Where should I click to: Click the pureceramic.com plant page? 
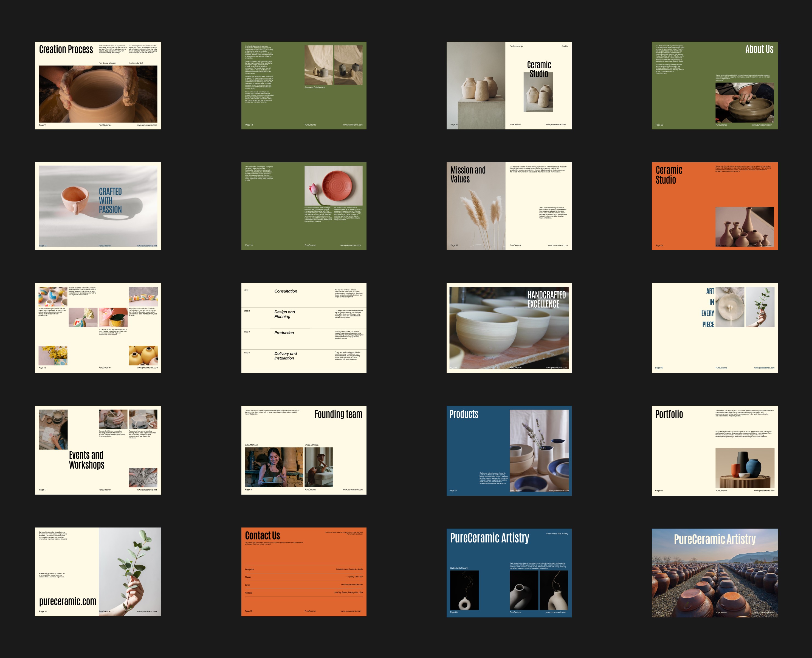click(x=98, y=572)
